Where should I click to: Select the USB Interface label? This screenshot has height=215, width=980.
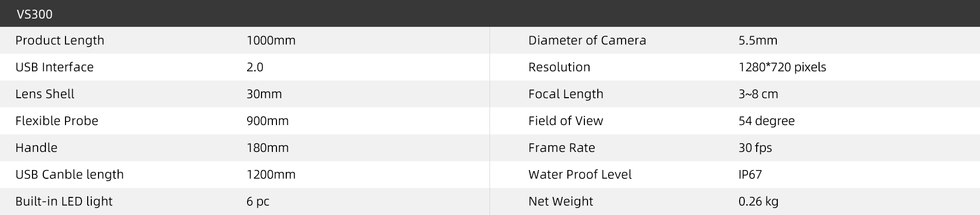55,67
